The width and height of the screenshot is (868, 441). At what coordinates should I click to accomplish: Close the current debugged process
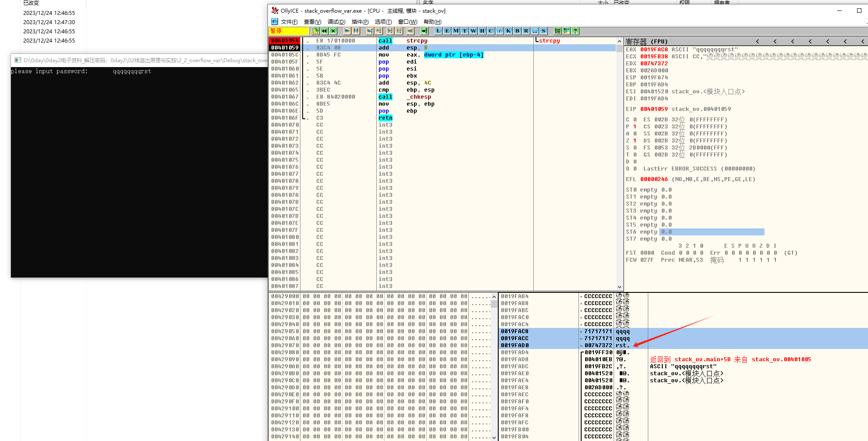tap(333, 31)
